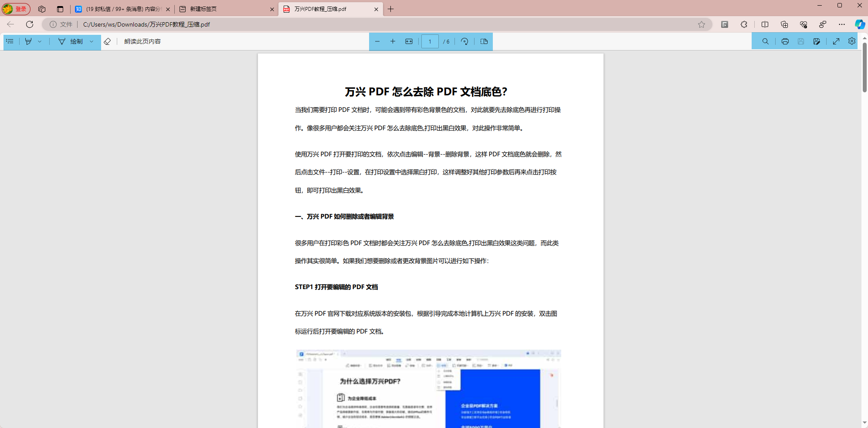Viewport: 868px width, 428px height.
Task: Open Save As with pencil icon
Action: point(817,41)
